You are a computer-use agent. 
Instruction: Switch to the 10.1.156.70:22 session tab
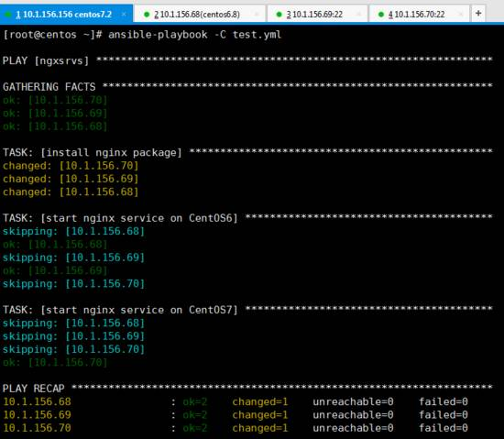(x=419, y=14)
